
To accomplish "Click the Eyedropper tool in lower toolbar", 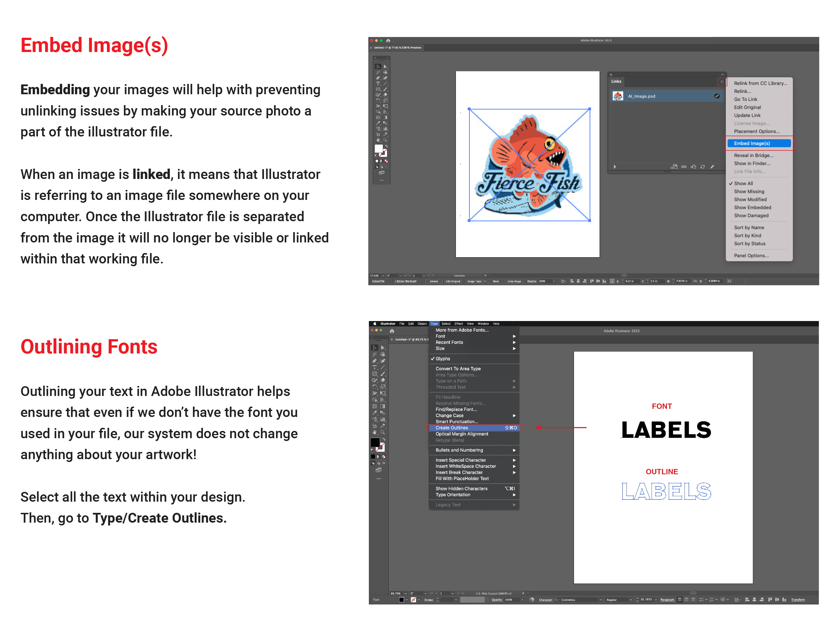I will pyautogui.click(x=374, y=413).
